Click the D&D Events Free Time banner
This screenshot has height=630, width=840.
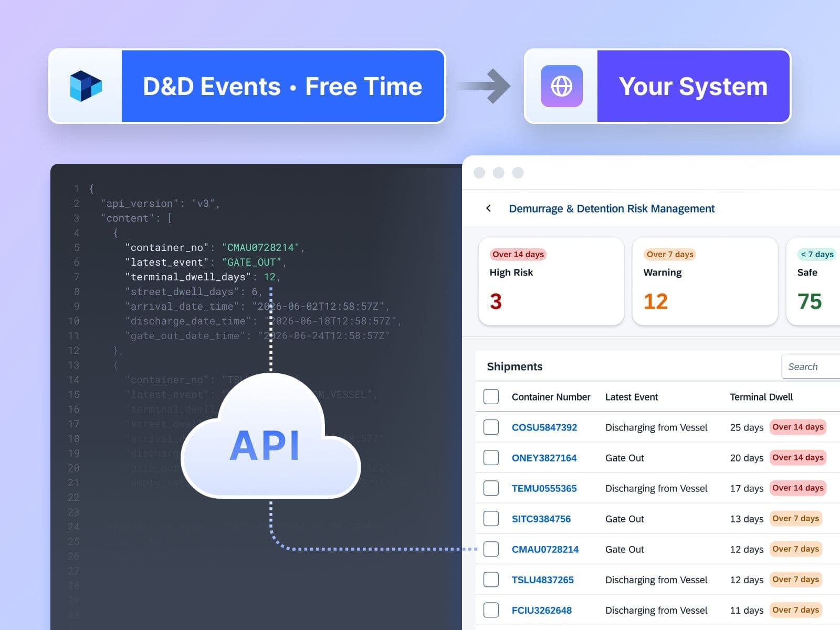pyautogui.click(x=283, y=86)
